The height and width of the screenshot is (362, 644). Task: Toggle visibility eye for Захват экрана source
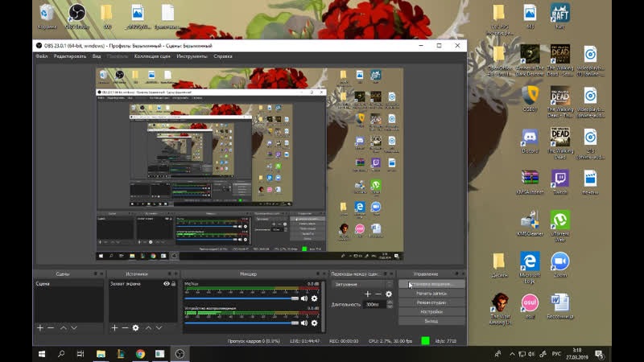click(x=167, y=284)
